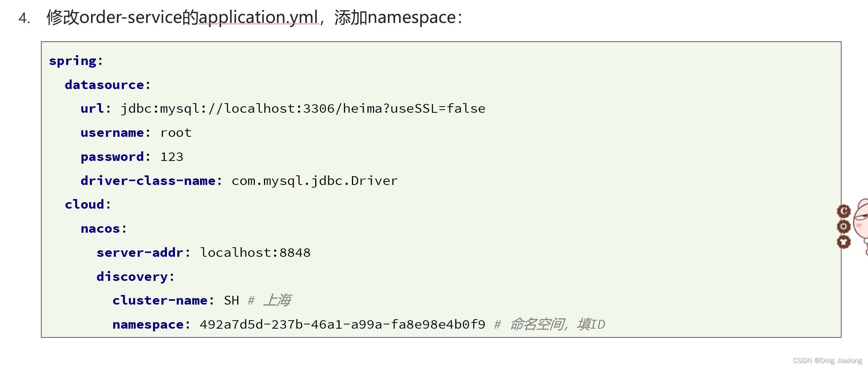Open the T-shirt skin changer icon
The image size is (868, 368).
[844, 242]
